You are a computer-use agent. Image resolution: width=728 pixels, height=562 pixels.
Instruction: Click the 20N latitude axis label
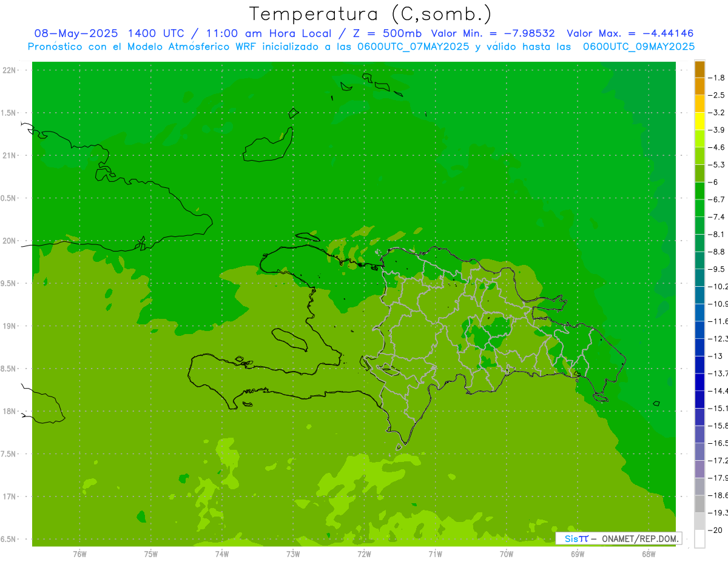pos(10,241)
